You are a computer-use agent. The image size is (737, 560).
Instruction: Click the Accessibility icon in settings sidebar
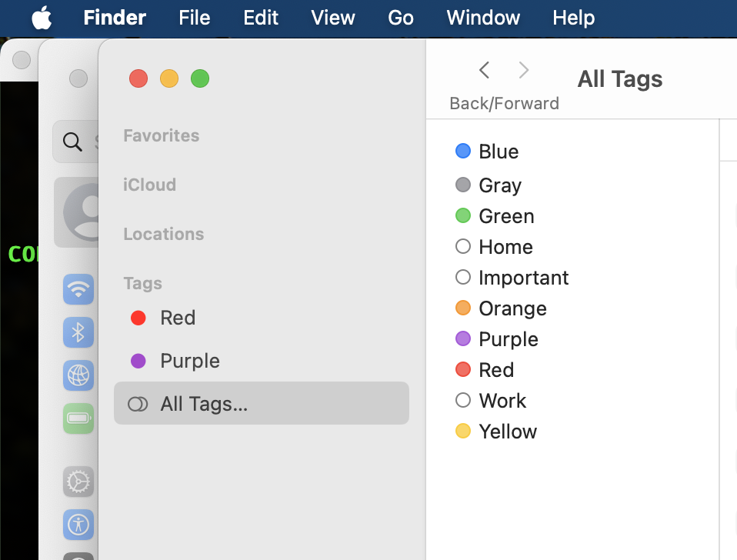coord(78,525)
